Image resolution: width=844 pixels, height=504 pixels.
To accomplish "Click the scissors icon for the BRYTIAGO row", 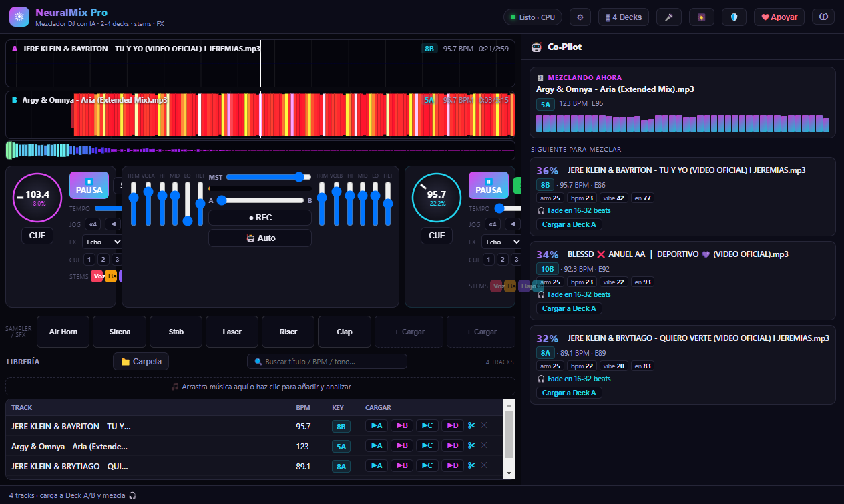I will point(471,465).
